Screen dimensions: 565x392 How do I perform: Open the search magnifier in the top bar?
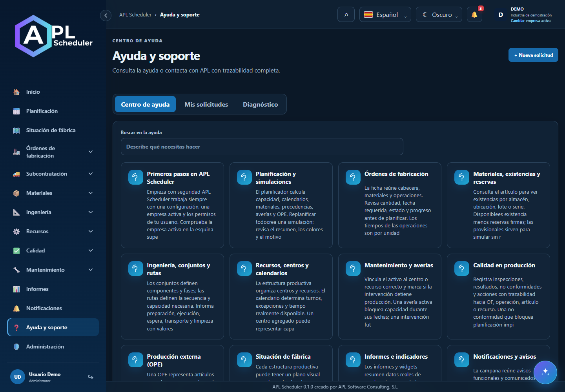point(346,15)
